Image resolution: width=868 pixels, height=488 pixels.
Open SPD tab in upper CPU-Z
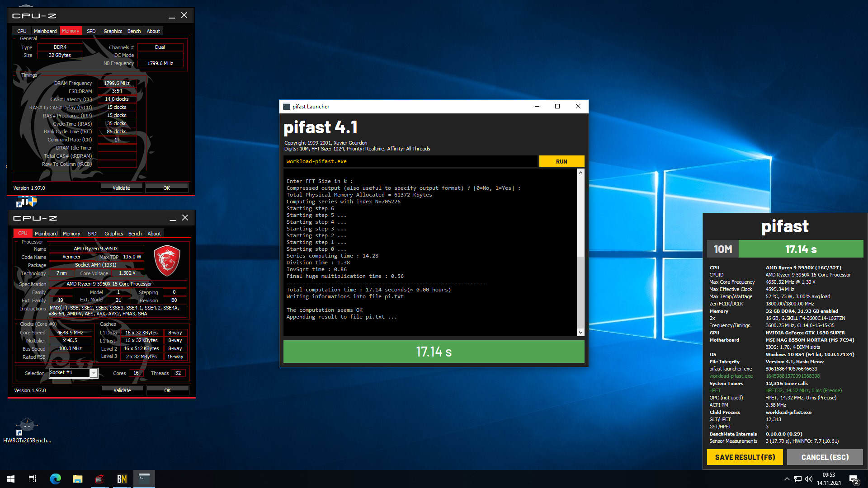(x=91, y=31)
